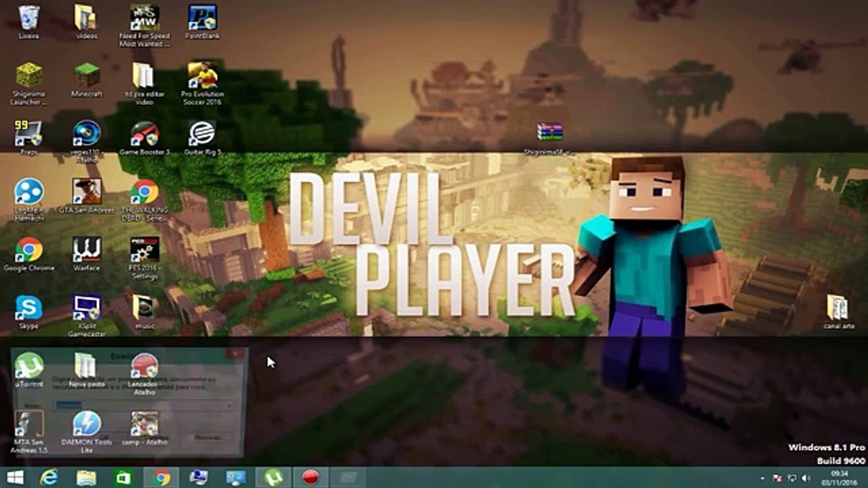Open the volume speaker tray icon
Screen dimensions: 868x488
click(x=806, y=479)
